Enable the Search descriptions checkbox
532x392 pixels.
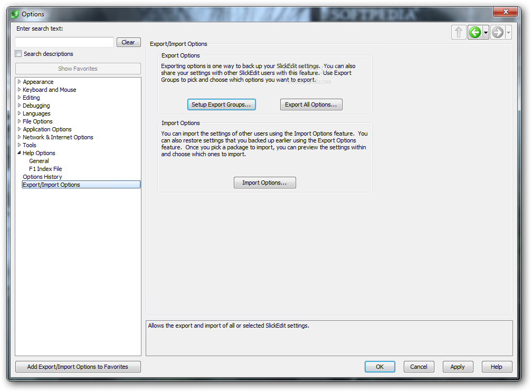click(x=18, y=54)
